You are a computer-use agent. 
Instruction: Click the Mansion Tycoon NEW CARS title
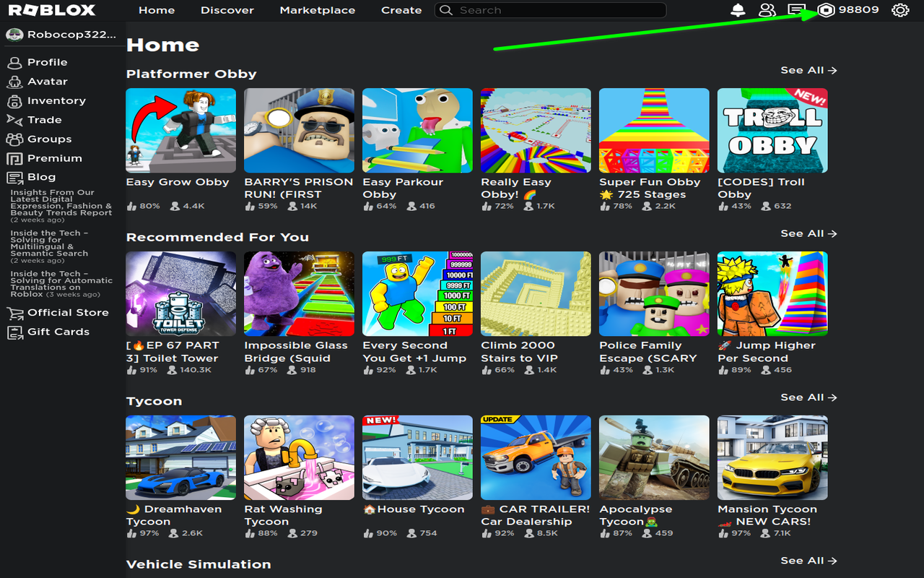tap(767, 515)
